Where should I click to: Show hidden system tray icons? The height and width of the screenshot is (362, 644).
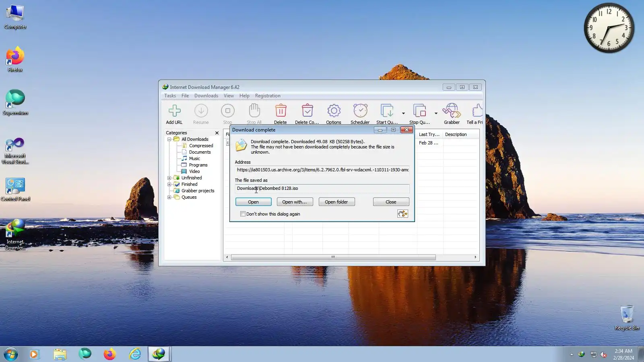coord(572,354)
